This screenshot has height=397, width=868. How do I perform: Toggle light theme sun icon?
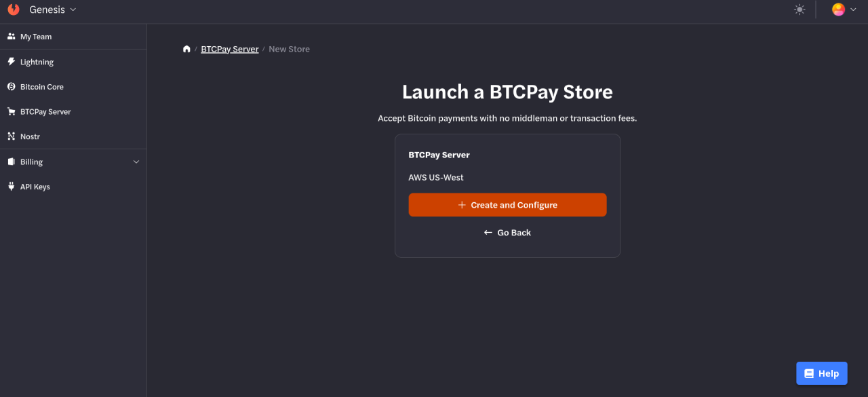point(800,10)
